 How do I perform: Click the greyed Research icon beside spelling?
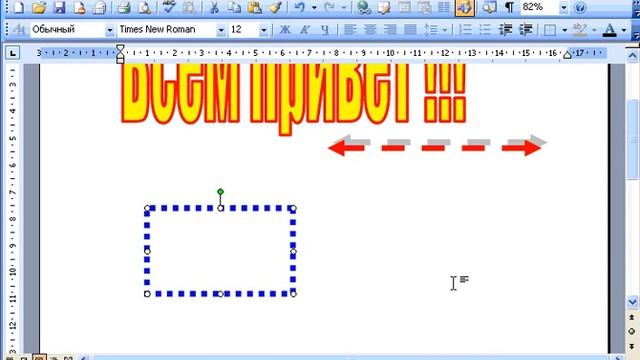[x=189, y=7]
